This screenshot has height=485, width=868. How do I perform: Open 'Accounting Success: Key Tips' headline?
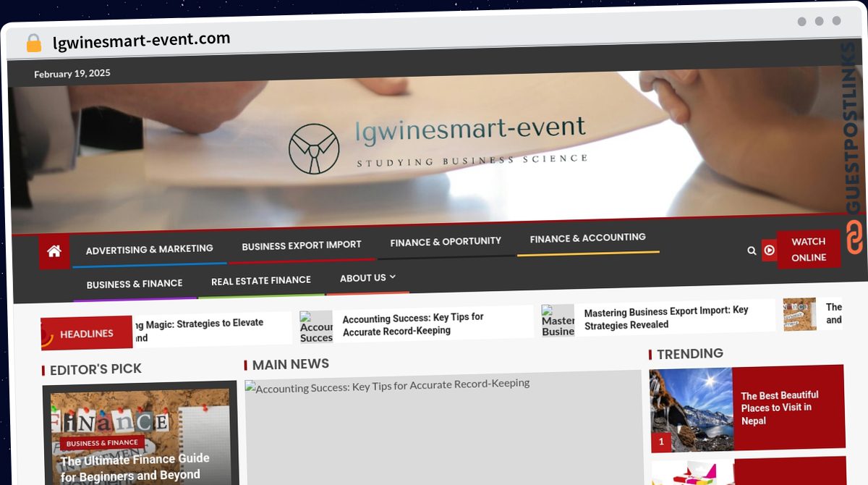tap(413, 324)
